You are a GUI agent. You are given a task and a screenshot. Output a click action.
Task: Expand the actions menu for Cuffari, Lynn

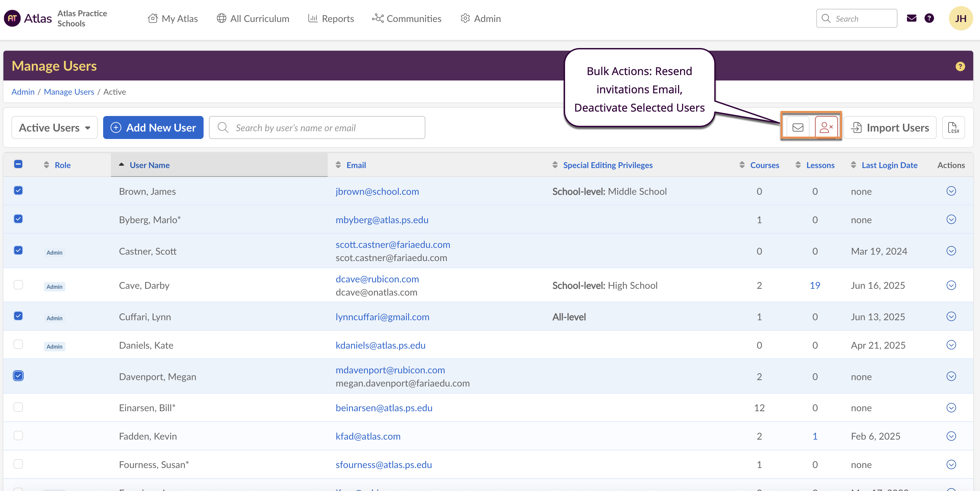pyautogui.click(x=951, y=317)
